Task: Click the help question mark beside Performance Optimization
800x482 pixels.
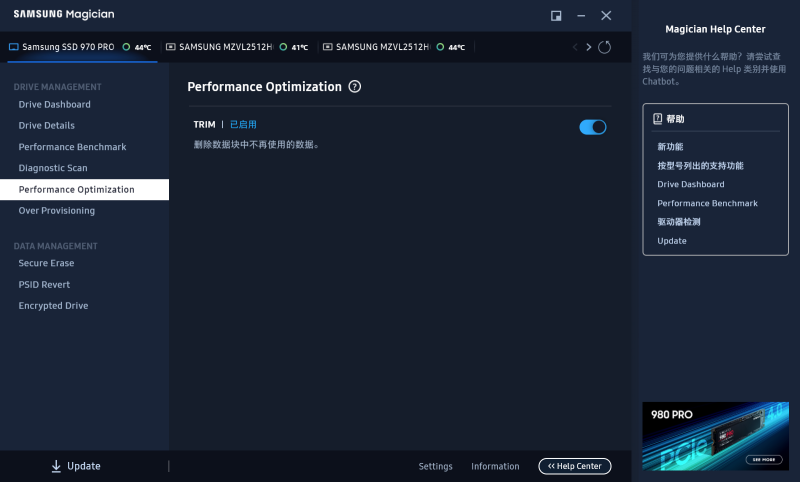Action: coord(355,87)
